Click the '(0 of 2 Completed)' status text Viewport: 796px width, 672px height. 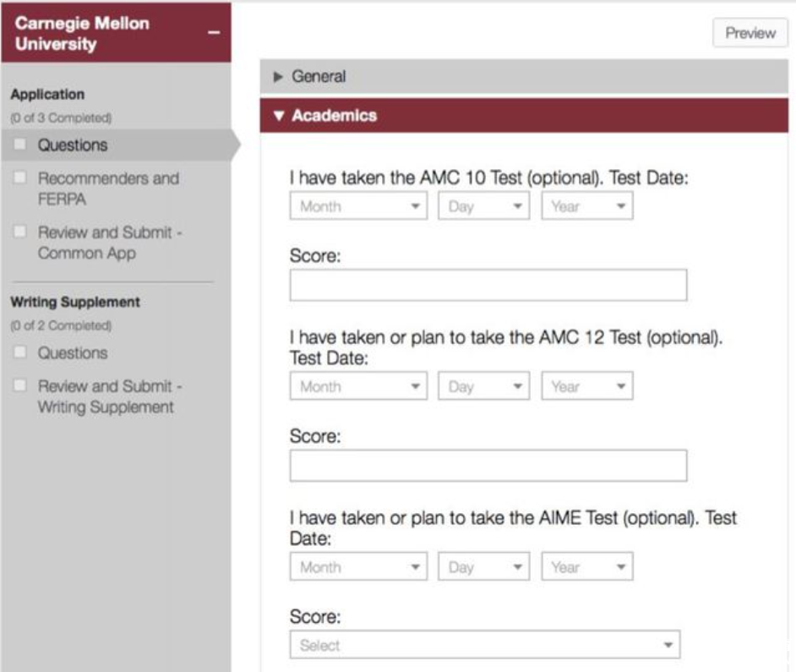(61, 325)
